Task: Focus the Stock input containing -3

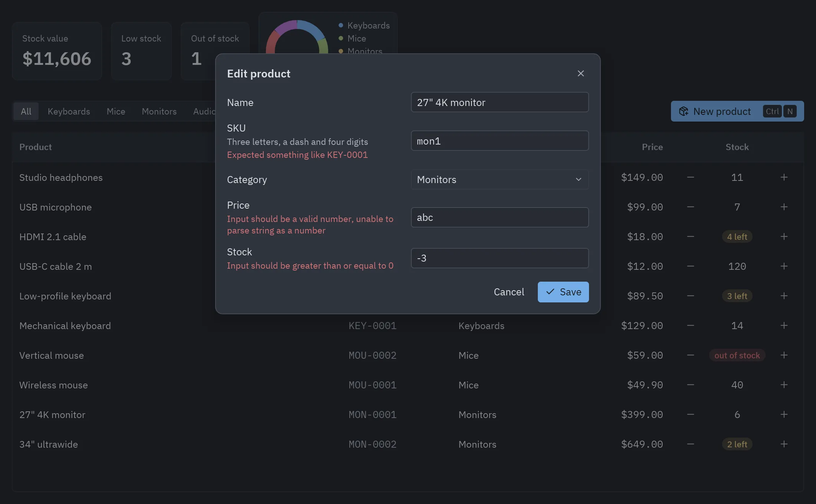Action: (500, 258)
